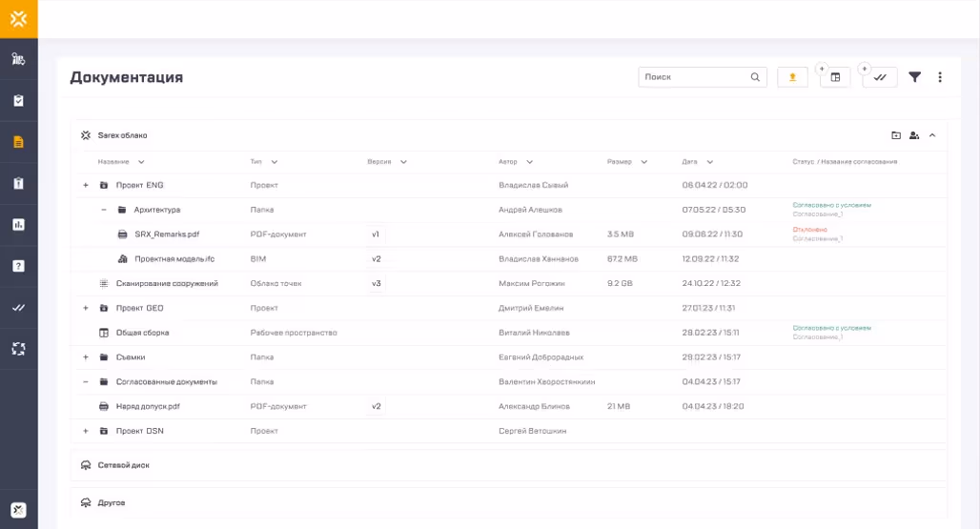Expand the Проект GEO row

pos(86,308)
